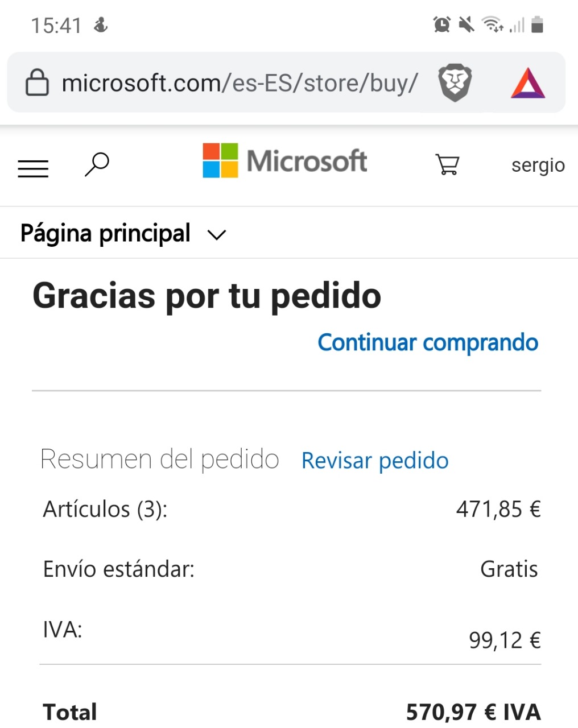Click the Continuar comprando link

click(427, 342)
